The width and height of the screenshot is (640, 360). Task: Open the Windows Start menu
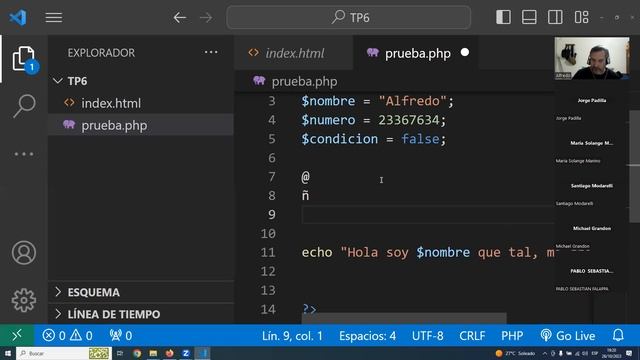tap(8, 353)
